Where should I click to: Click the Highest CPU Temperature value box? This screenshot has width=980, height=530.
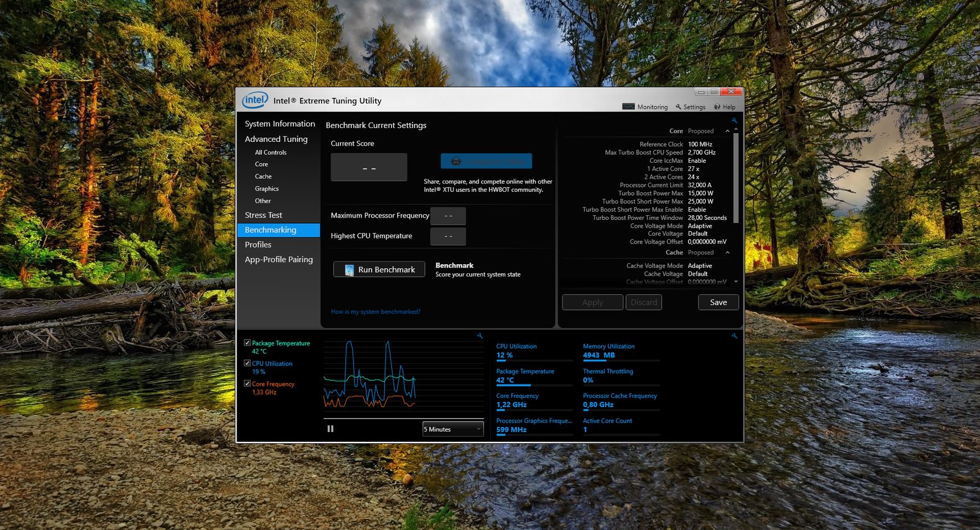coord(448,236)
